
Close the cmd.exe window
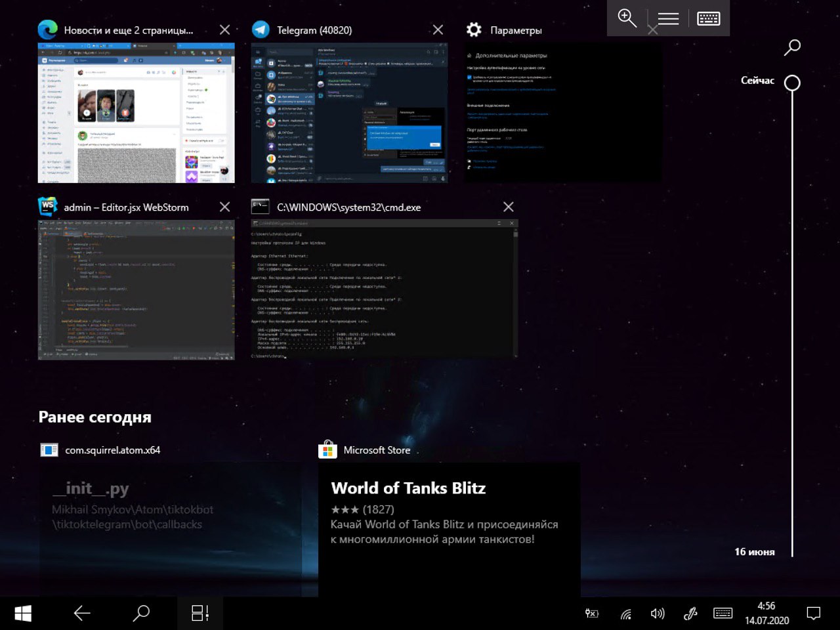(508, 207)
